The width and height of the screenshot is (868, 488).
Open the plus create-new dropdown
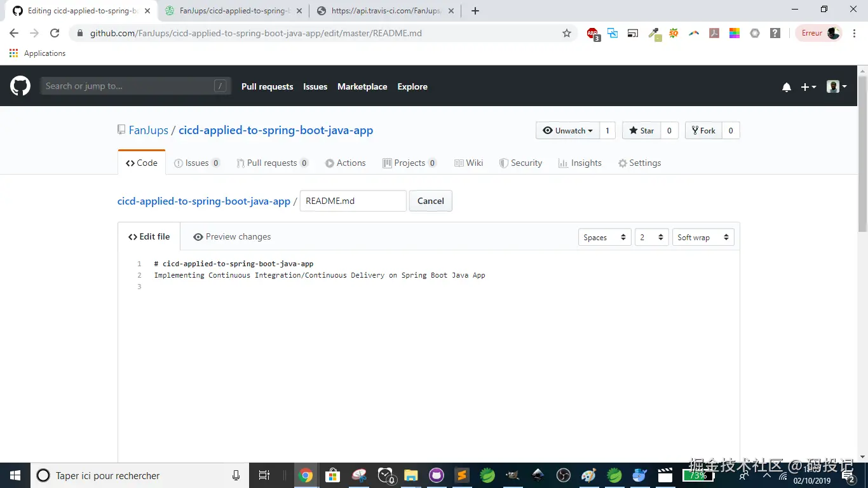click(x=808, y=87)
